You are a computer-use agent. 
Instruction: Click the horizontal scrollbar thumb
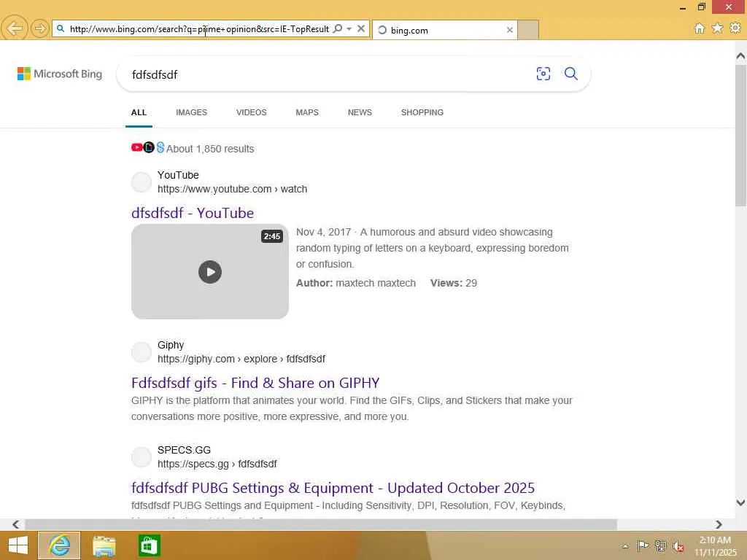coord(321,524)
